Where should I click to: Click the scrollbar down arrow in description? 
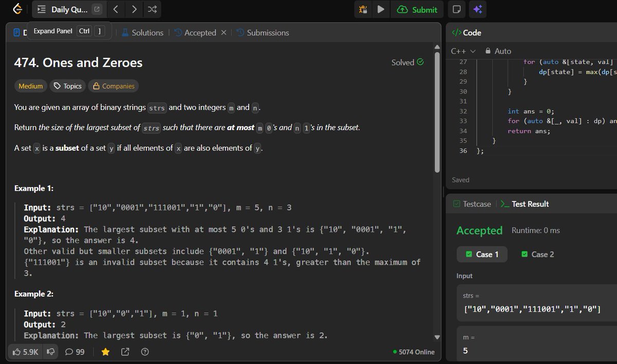tap(437, 337)
